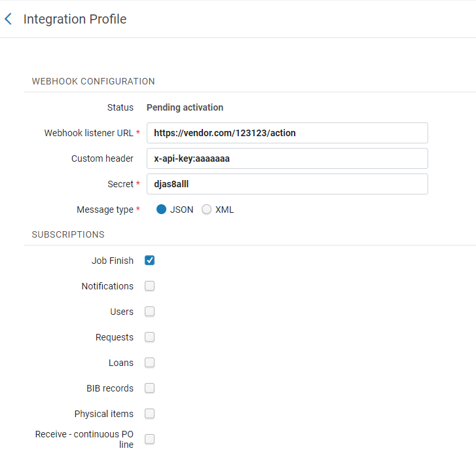Screen dimensions: 476x457
Task: Click the Webhook Configuration section heading
Action: click(x=93, y=82)
